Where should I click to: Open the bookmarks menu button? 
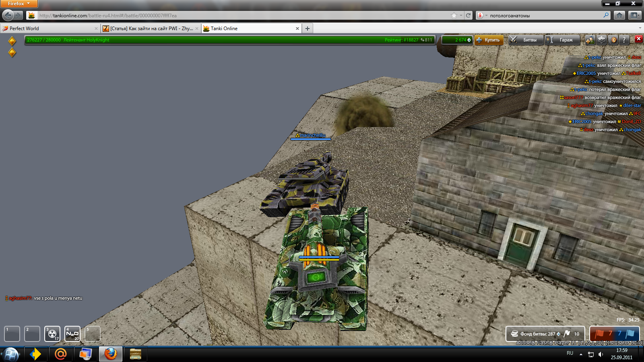(x=635, y=15)
